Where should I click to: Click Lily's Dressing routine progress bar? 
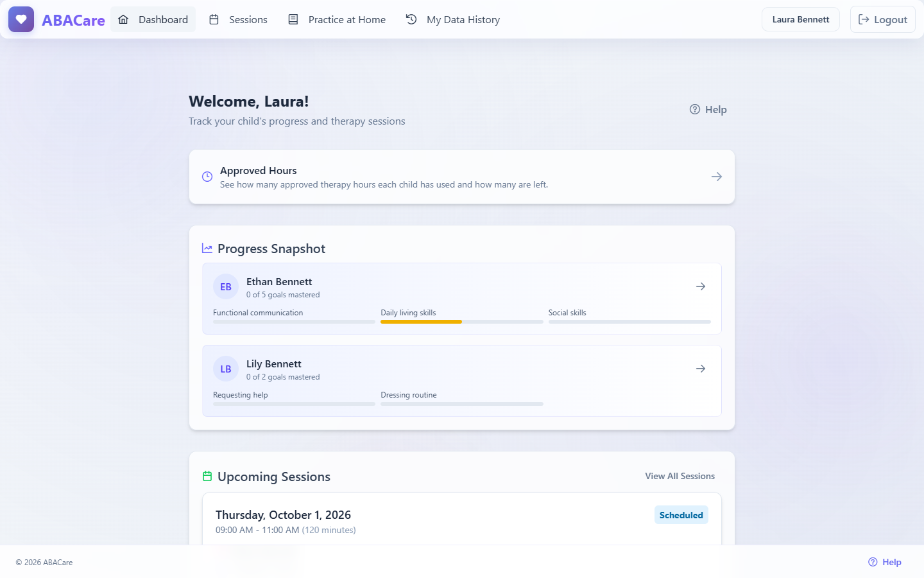click(x=462, y=404)
